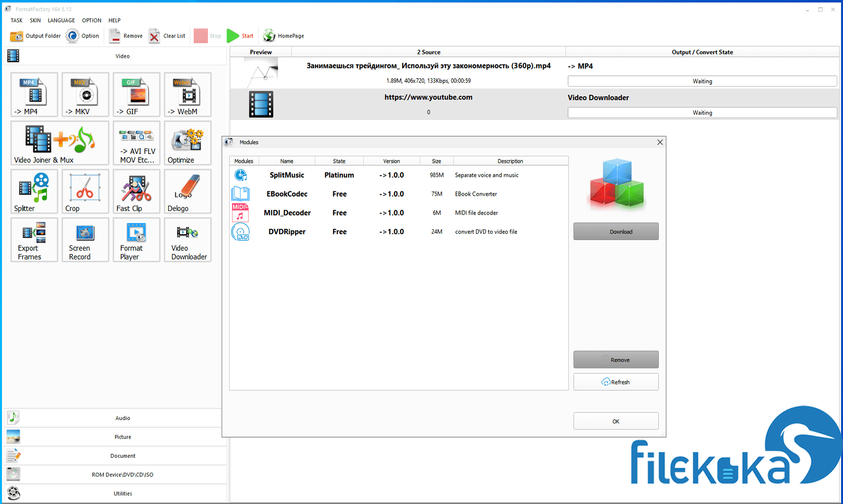Open Option settings from the toolbar

(x=83, y=36)
